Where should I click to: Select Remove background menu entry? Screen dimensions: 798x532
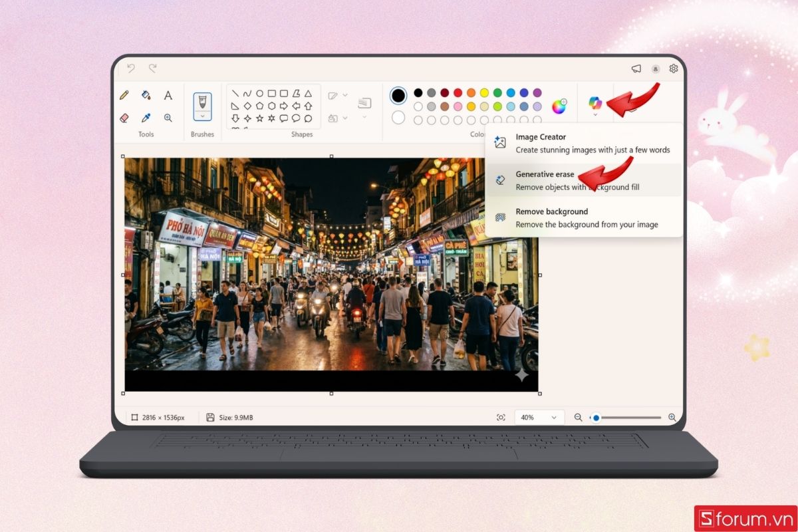click(584, 217)
